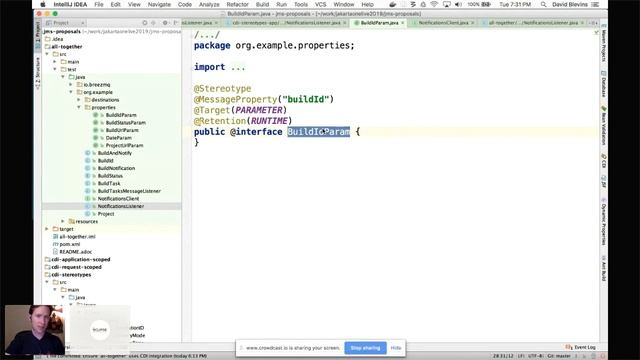
Task: Select BuildIdParam annotation icon in tree
Action: click(x=96, y=115)
